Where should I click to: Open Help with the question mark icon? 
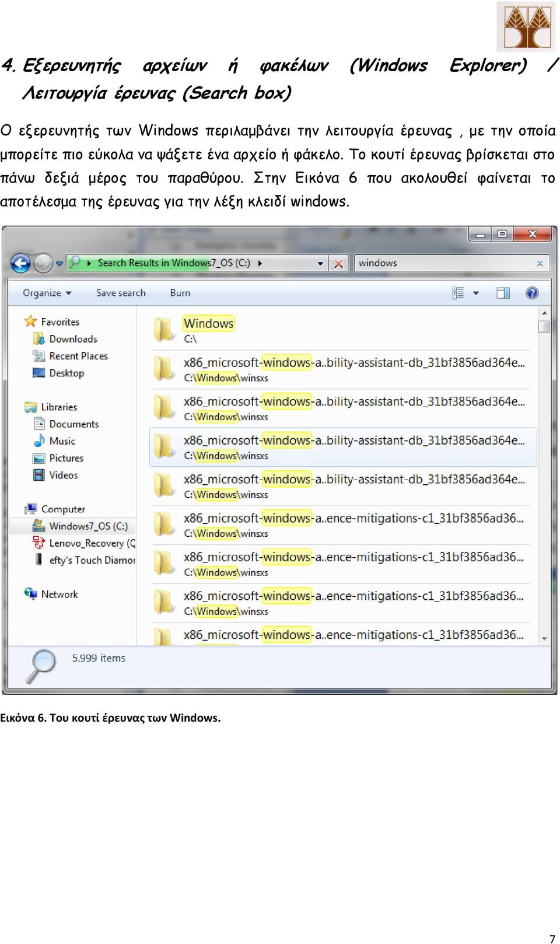[x=532, y=293]
